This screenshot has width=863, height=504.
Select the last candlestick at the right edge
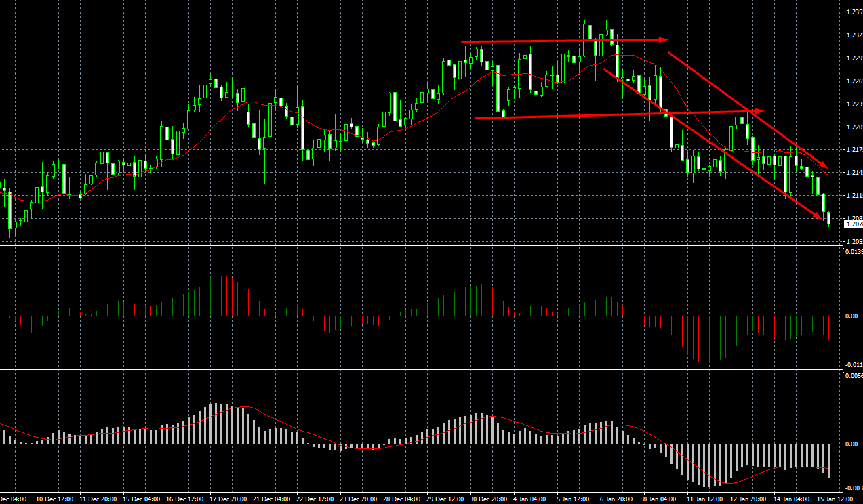tap(829, 218)
